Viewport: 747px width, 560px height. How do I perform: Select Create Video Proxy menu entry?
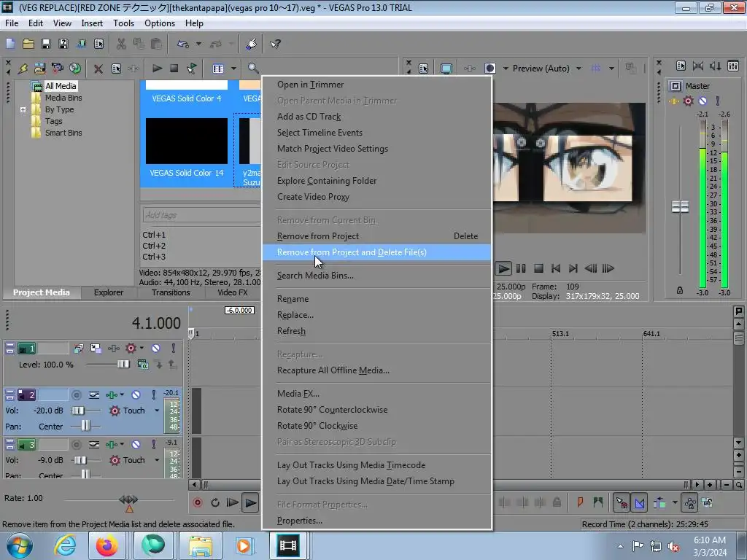tap(376, 197)
